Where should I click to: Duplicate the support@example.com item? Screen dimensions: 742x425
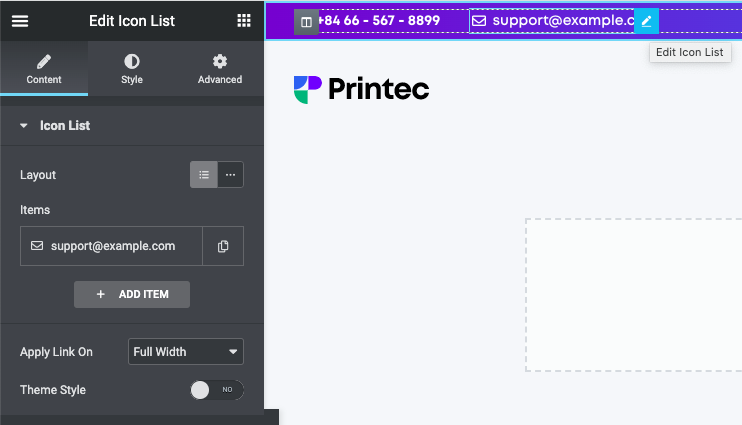pyautogui.click(x=223, y=246)
